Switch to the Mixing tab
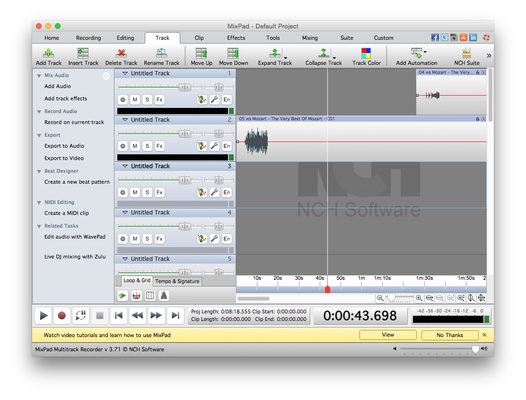This screenshot has height=400, width=526. [x=310, y=38]
